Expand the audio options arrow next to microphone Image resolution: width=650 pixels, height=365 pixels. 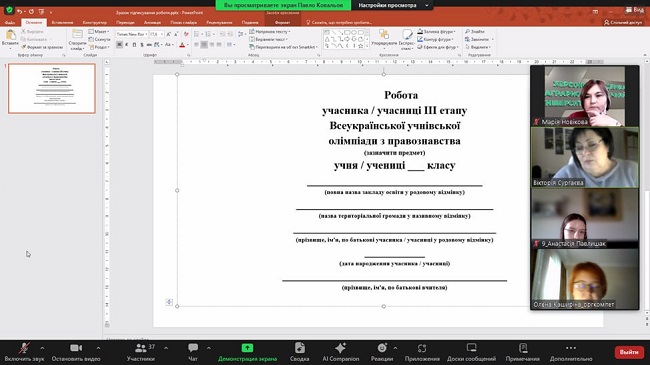pos(42,348)
